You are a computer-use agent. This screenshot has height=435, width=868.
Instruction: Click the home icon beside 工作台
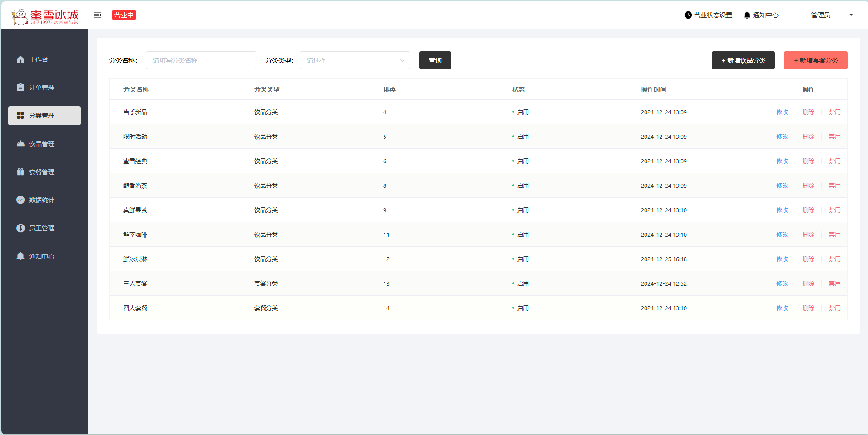click(x=20, y=59)
